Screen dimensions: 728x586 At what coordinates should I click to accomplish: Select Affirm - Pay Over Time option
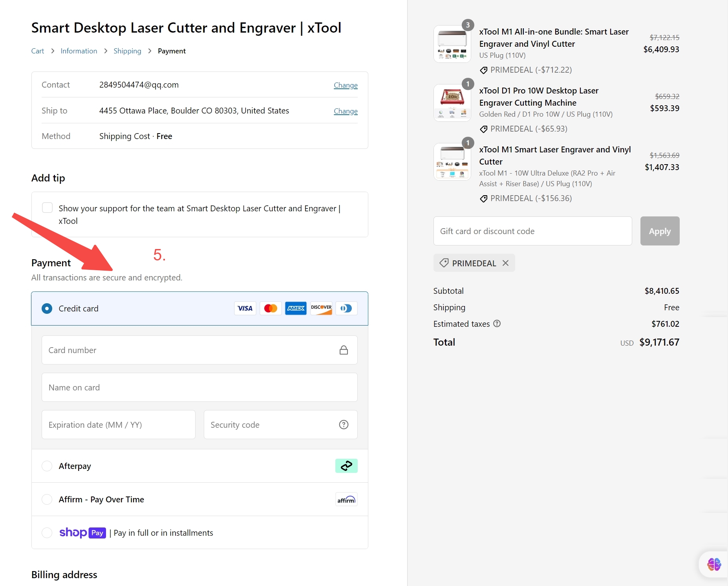(x=47, y=499)
